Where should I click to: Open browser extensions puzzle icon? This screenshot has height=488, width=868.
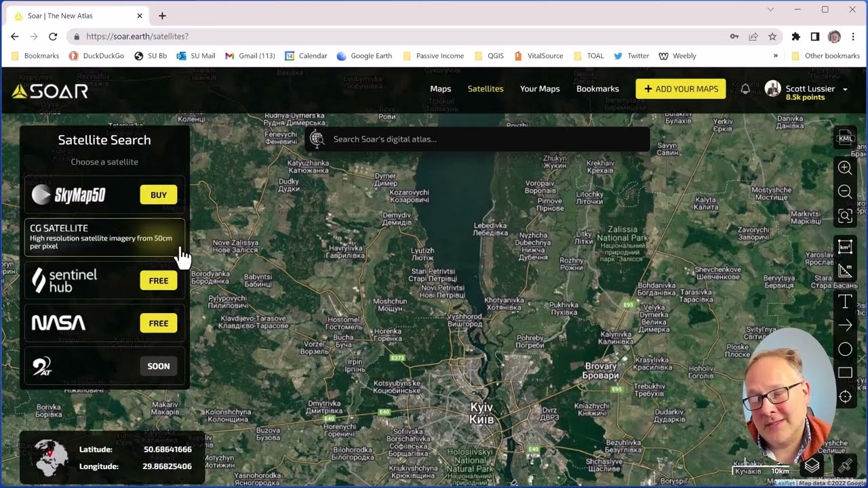pyautogui.click(x=796, y=37)
